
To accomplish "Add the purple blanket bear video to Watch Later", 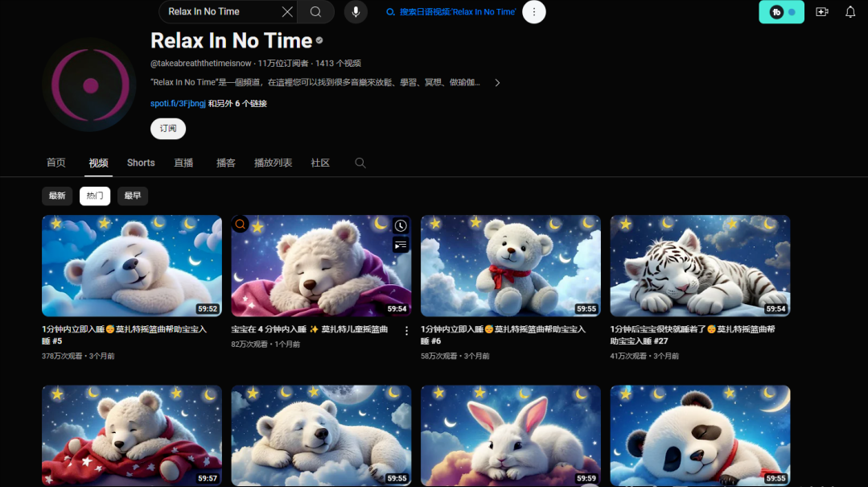I will (x=401, y=226).
